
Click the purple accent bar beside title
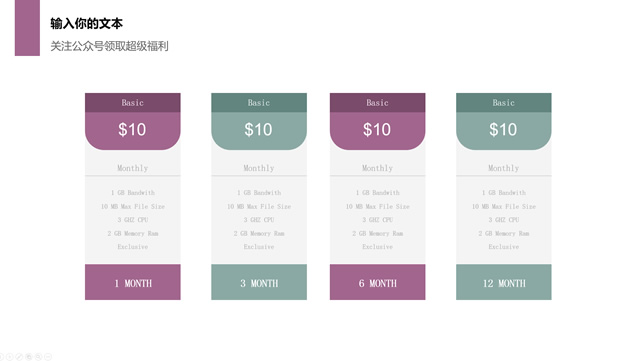click(27, 28)
